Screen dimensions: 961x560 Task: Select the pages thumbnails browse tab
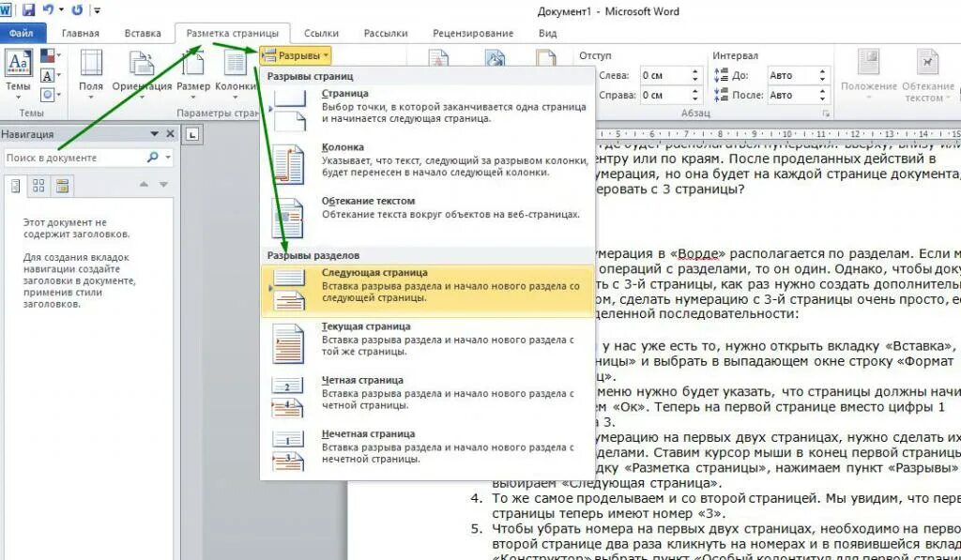38,186
